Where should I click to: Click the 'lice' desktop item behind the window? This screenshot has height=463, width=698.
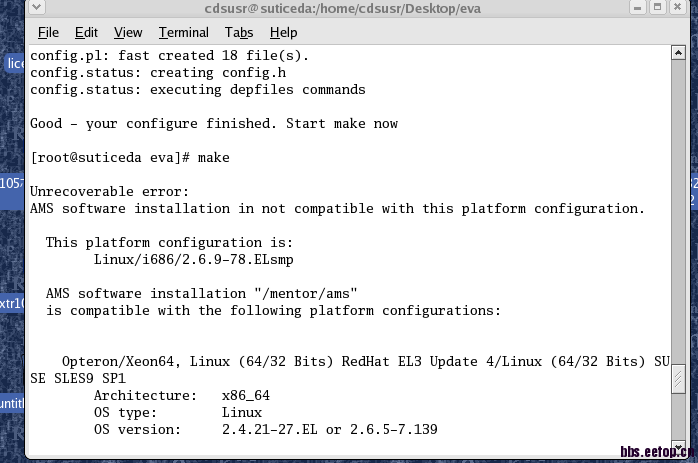14,64
